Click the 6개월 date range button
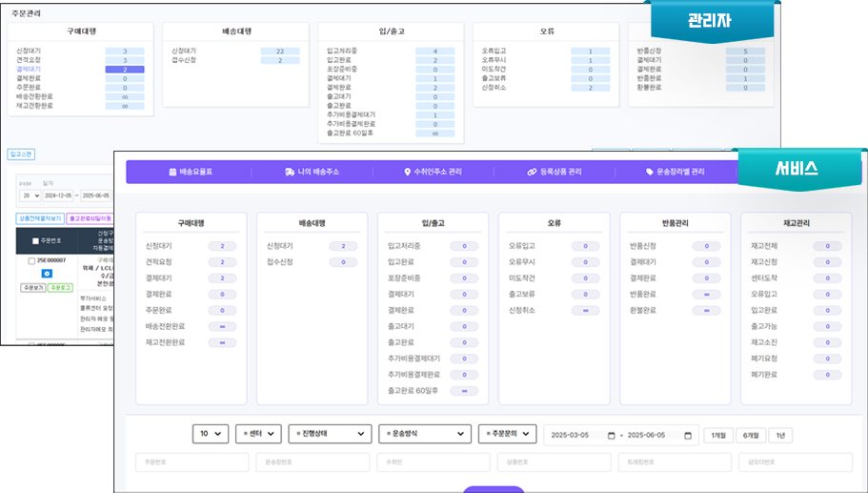Viewport: 868px width, 493px height. pos(751,436)
